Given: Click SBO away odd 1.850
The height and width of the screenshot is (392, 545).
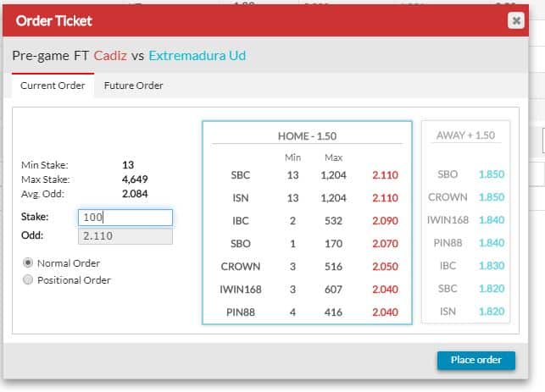Looking at the screenshot, I should [492, 174].
